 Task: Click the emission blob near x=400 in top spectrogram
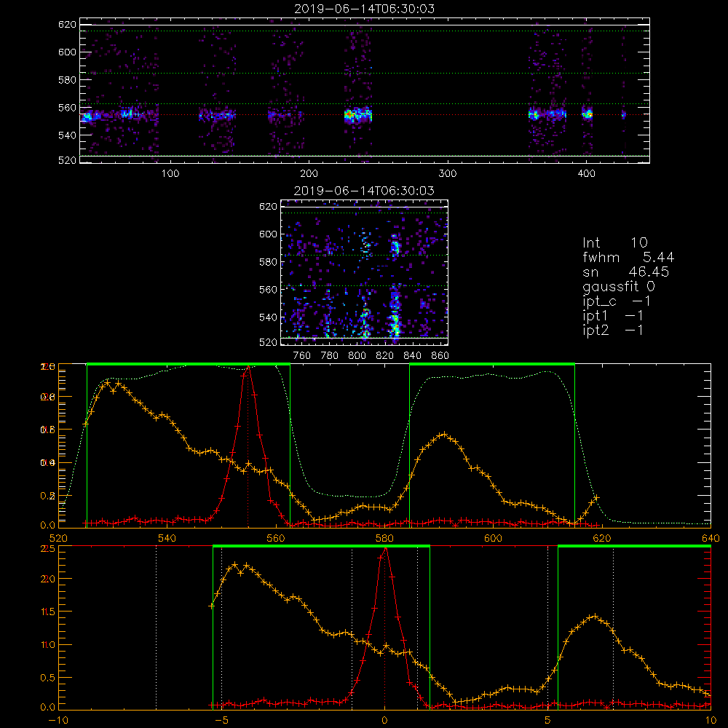click(x=587, y=114)
